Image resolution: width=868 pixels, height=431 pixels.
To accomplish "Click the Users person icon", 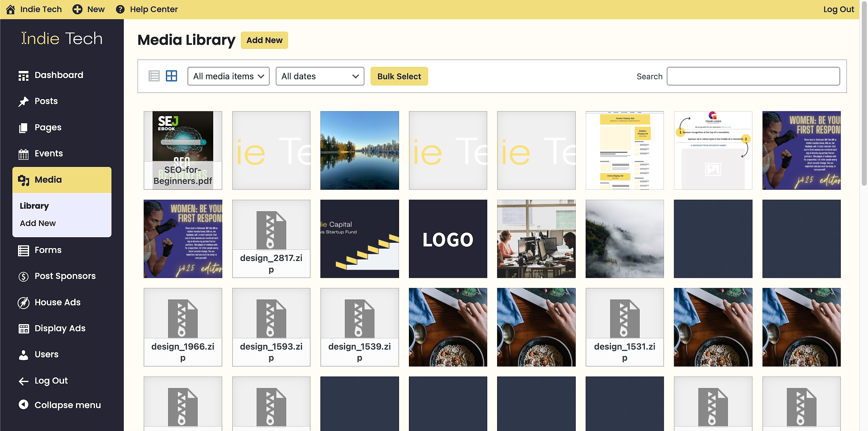I will tap(23, 355).
